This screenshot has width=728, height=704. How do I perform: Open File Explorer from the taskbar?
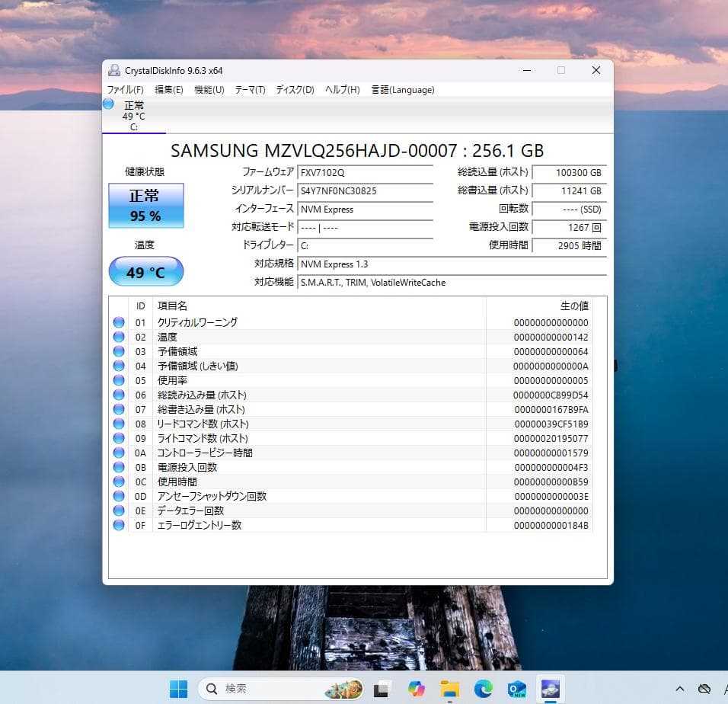450,688
